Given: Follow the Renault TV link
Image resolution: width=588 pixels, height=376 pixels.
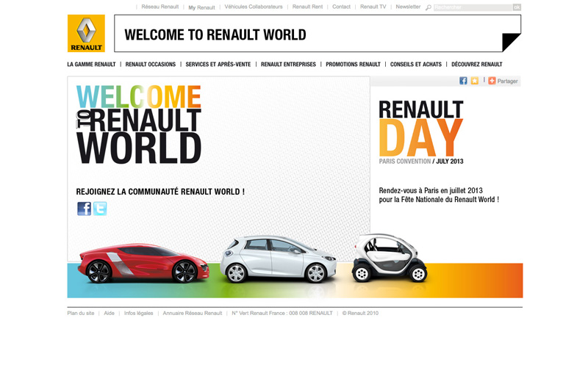Looking at the screenshot, I should click(x=373, y=7).
